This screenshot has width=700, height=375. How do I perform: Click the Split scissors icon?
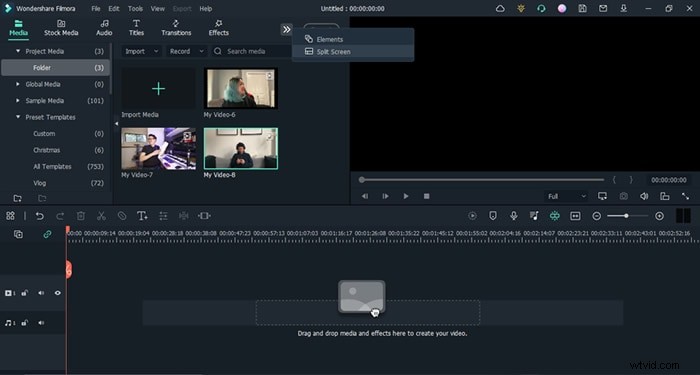[x=101, y=216]
